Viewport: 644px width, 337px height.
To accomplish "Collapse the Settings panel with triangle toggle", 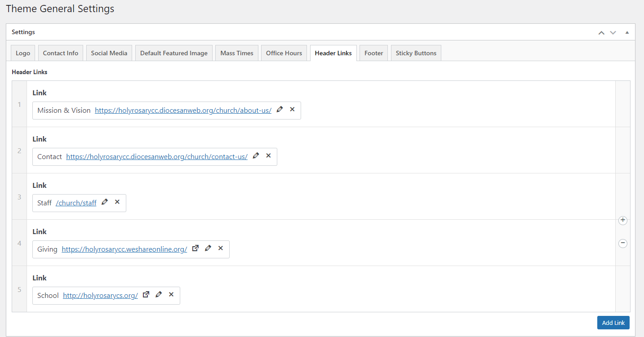I will coord(627,33).
